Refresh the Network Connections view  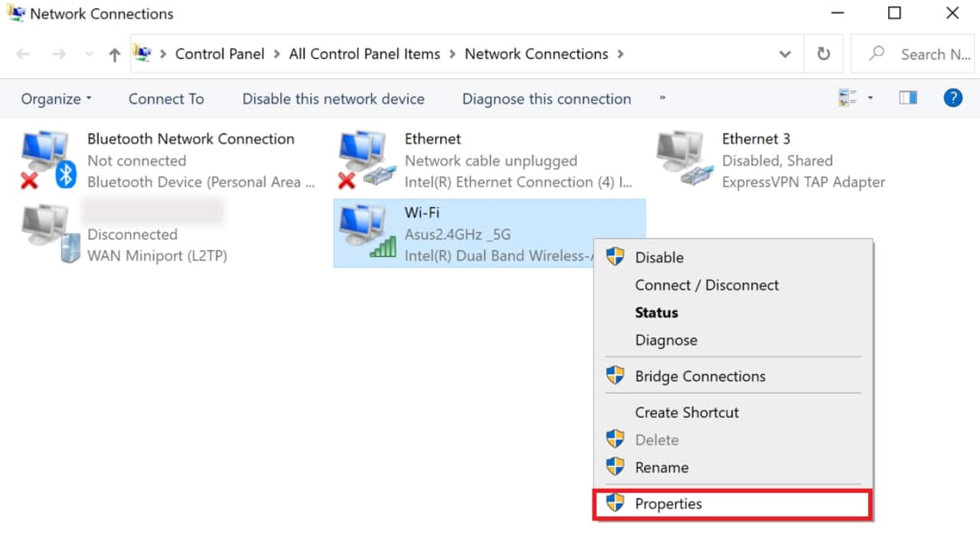coord(823,54)
